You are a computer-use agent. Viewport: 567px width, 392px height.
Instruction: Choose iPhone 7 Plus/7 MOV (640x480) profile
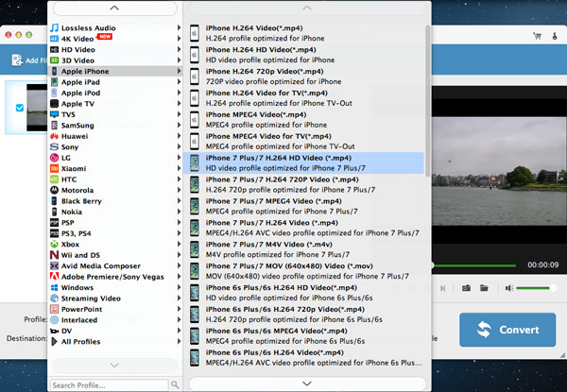[x=305, y=271]
